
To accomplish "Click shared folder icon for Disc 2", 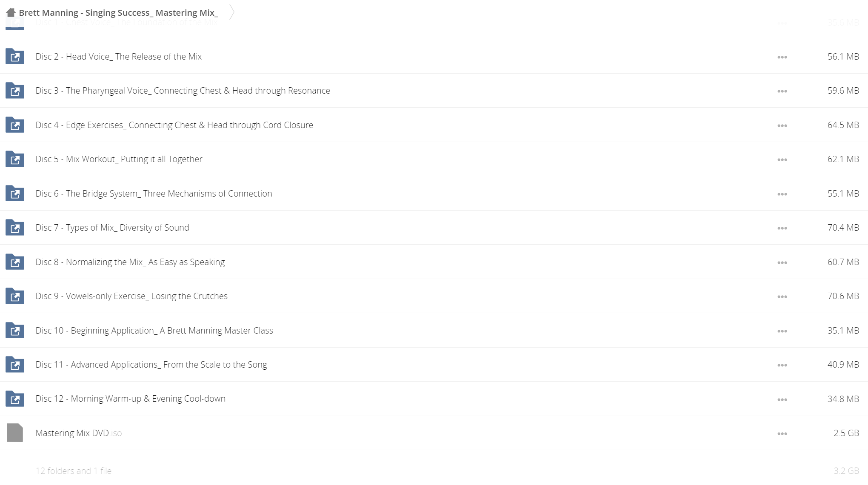I will [15, 56].
